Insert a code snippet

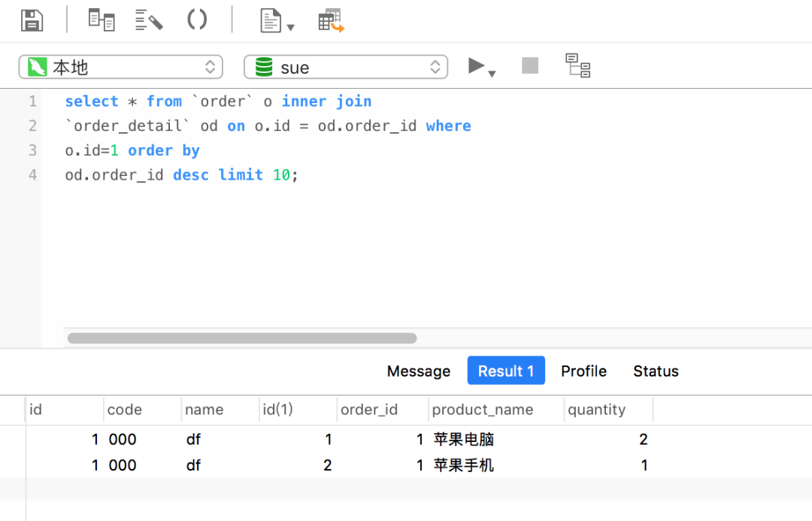(x=197, y=20)
